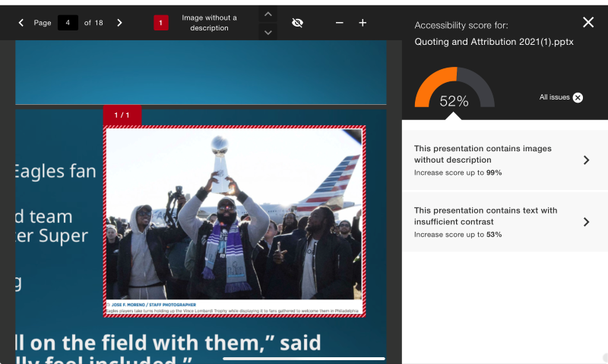Image resolution: width=608 pixels, height=364 pixels.
Task: Click the 1 / 1 issue counter tag
Action: 122,115
